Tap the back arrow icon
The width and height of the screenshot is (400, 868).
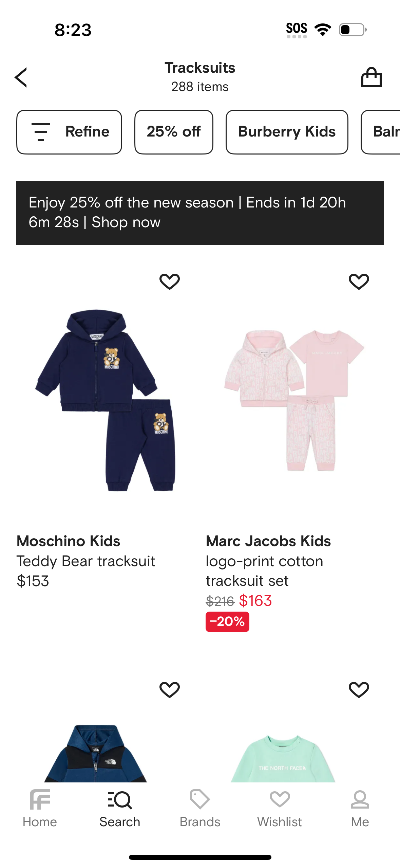(21, 77)
